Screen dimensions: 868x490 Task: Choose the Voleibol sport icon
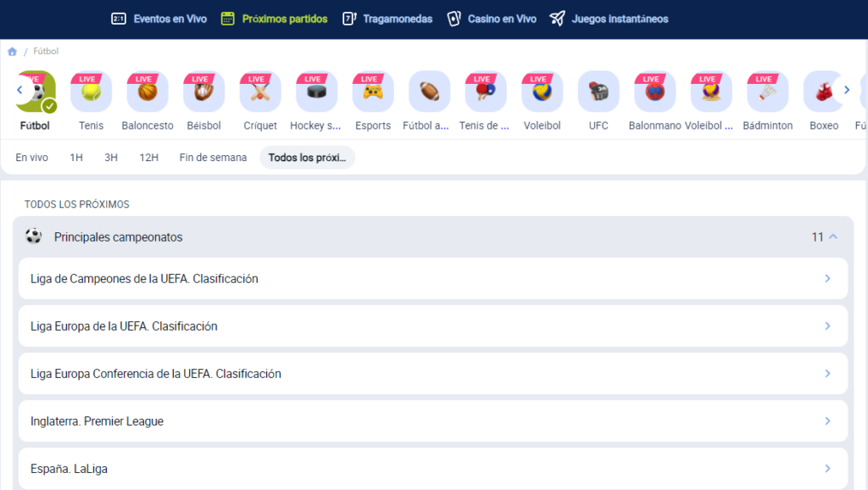pyautogui.click(x=542, y=92)
